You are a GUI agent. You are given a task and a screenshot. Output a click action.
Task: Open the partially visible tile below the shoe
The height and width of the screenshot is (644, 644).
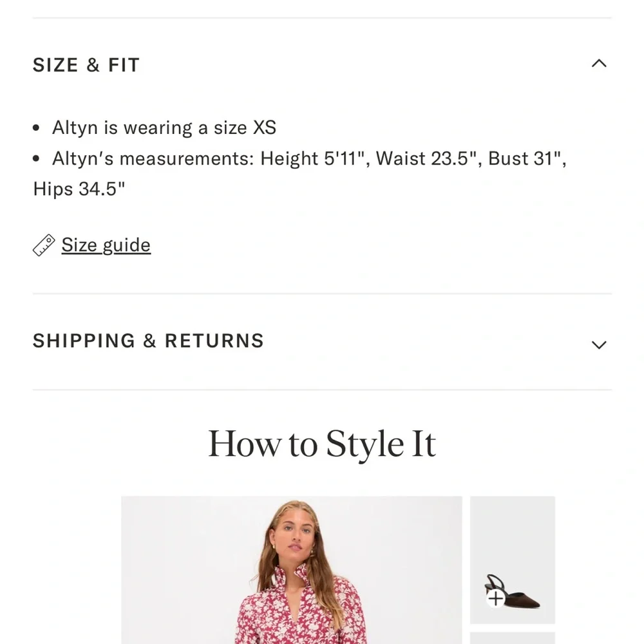point(513,638)
